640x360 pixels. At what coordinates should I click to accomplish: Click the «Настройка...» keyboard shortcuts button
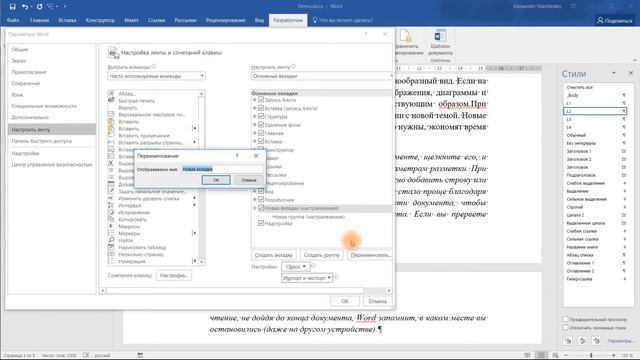click(x=174, y=276)
